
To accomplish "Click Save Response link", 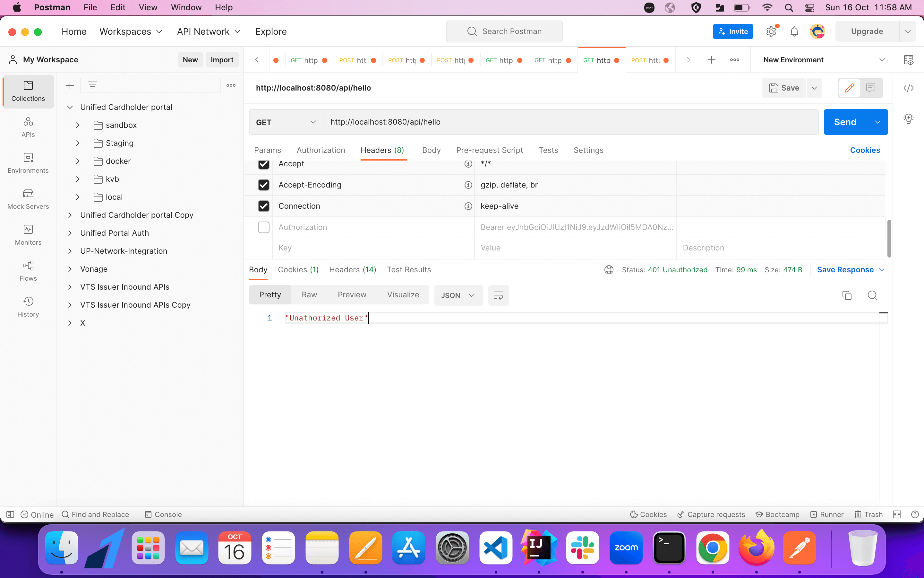I will (845, 270).
